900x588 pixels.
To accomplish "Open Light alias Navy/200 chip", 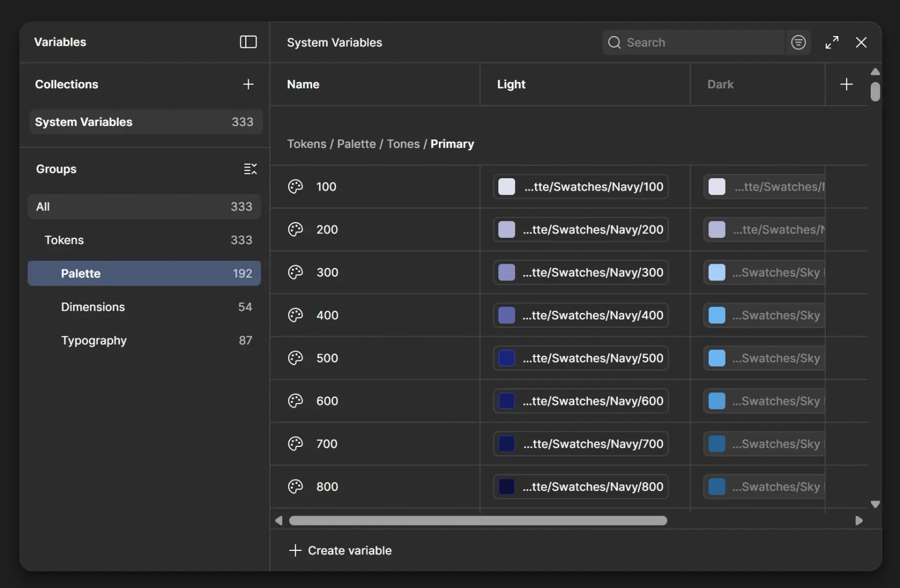I will (581, 229).
